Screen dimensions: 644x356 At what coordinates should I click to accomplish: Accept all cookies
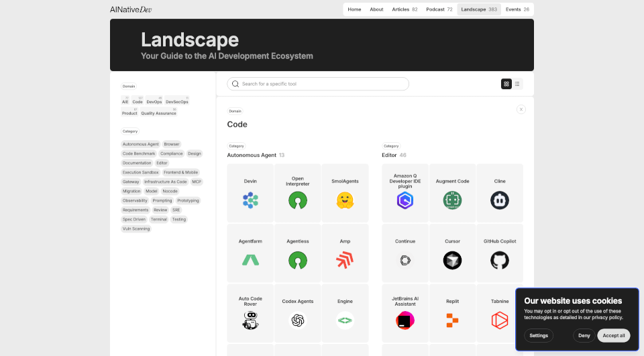(613, 335)
